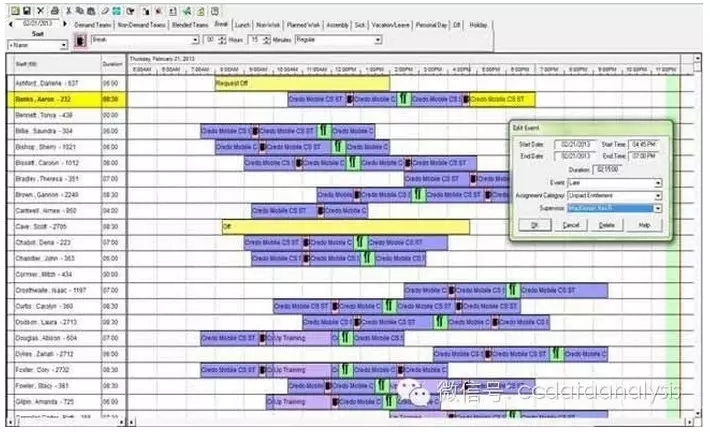This screenshot has width=710, height=432.
Task: Click lunch fork icon in Douglas, Allison row
Action: (x=345, y=338)
